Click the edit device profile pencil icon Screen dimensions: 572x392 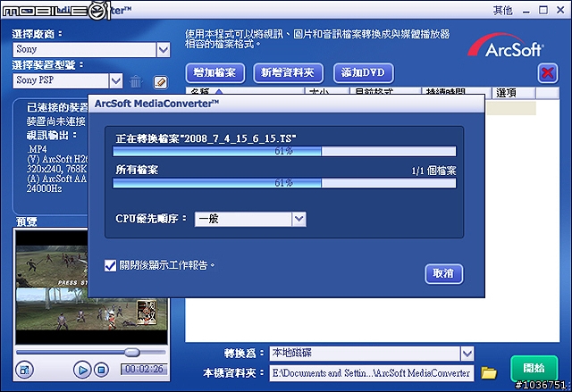(x=160, y=81)
